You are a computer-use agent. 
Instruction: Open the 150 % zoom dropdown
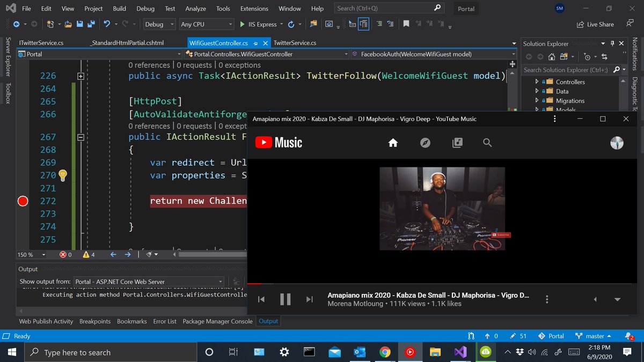(x=32, y=255)
